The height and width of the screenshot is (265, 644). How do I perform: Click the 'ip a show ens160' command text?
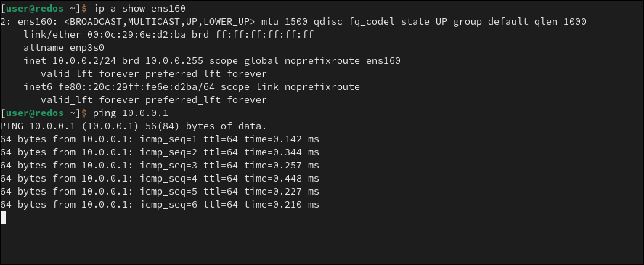[139, 8]
